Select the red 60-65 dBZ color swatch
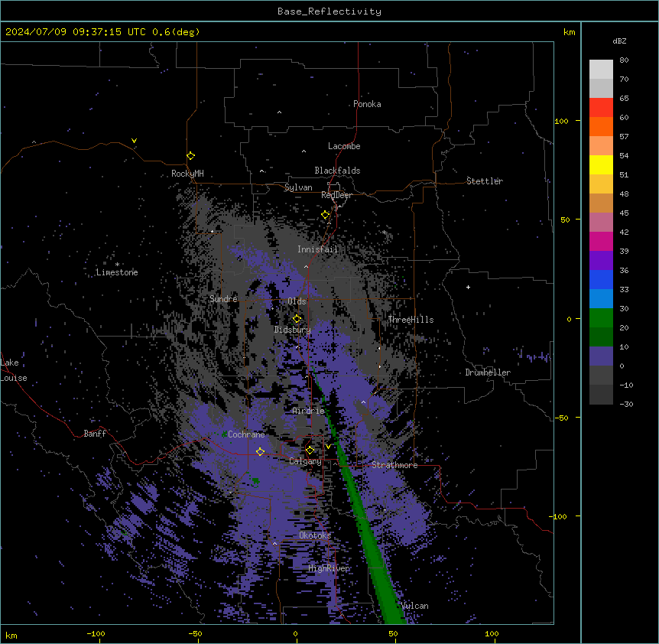 [601, 108]
